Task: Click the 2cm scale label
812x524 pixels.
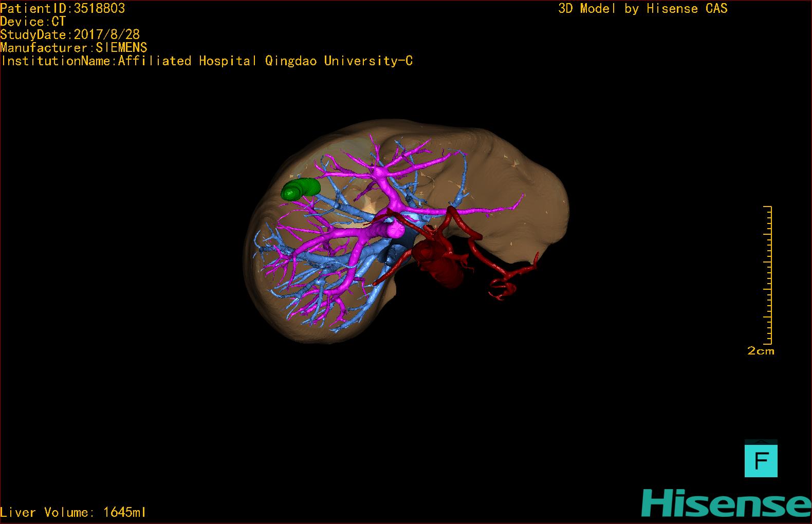Action: 761,351
